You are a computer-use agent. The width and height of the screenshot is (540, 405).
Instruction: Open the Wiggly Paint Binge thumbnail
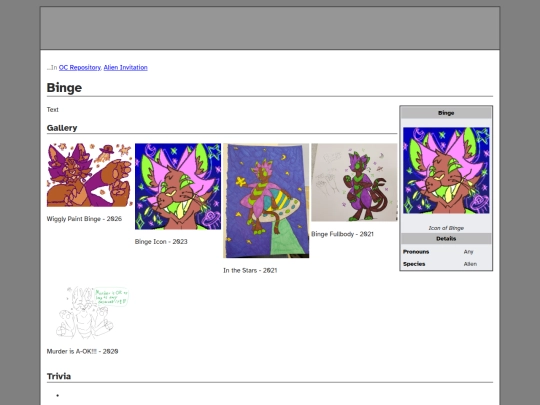(90, 175)
